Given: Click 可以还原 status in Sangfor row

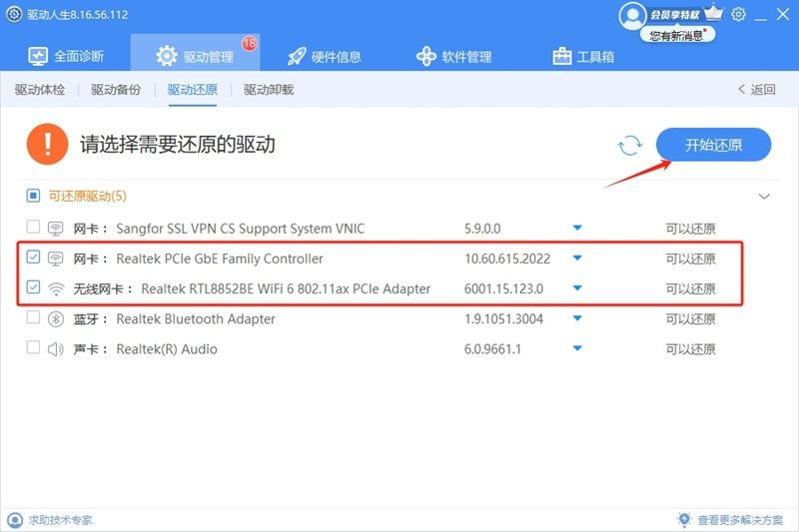Looking at the screenshot, I should click(x=690, y=229).
